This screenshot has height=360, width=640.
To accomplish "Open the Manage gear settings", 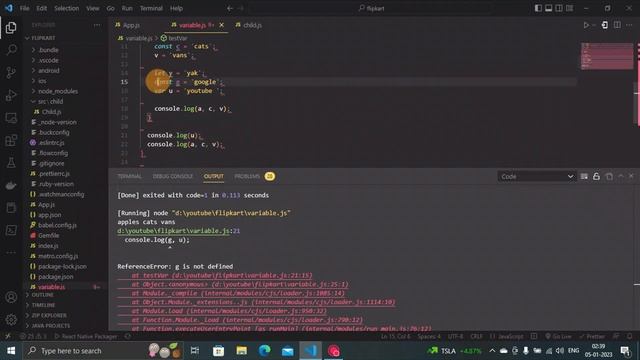I will (x=11, y=320).
